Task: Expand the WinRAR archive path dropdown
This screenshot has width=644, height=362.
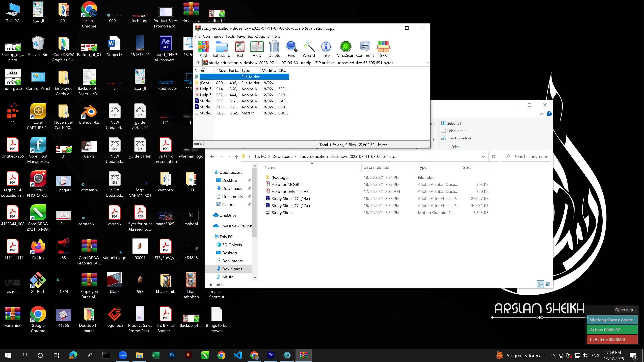Action: [427, 63]
